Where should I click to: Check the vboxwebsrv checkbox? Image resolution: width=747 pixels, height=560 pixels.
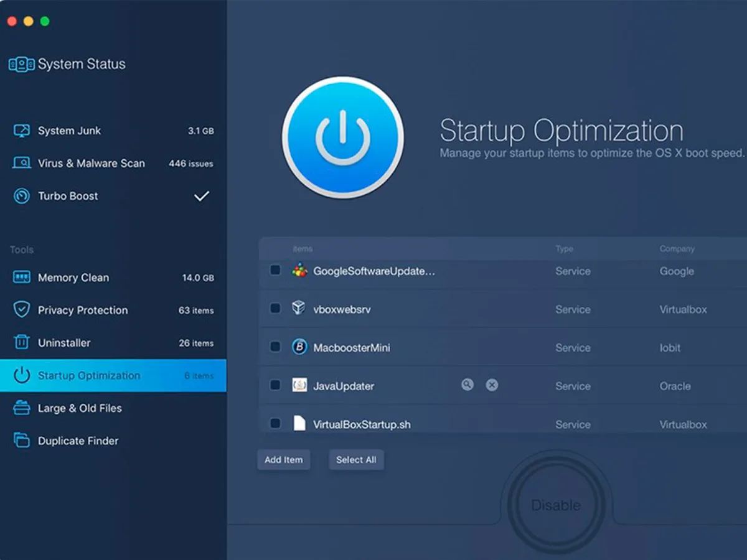(275, 309)
